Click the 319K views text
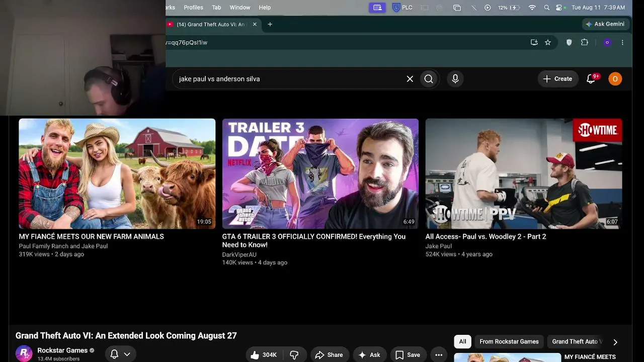Screen dimensions: 644x362 click(34, 254)
